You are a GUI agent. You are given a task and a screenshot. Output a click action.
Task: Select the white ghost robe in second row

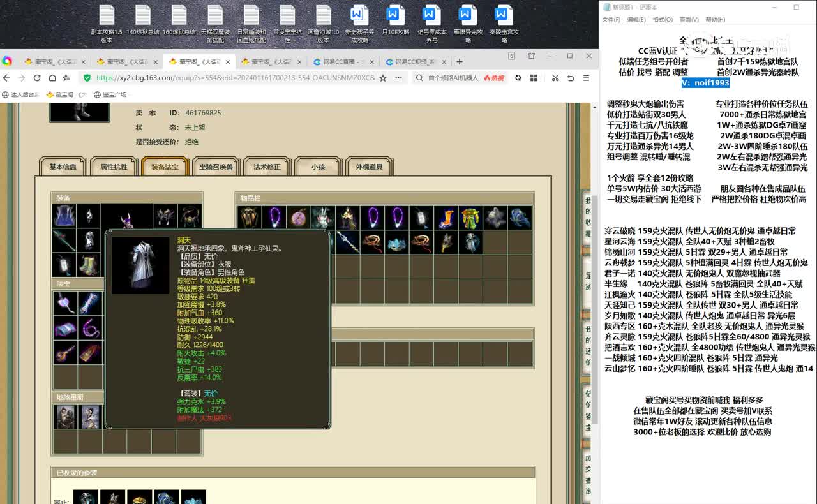coord(470,242)
